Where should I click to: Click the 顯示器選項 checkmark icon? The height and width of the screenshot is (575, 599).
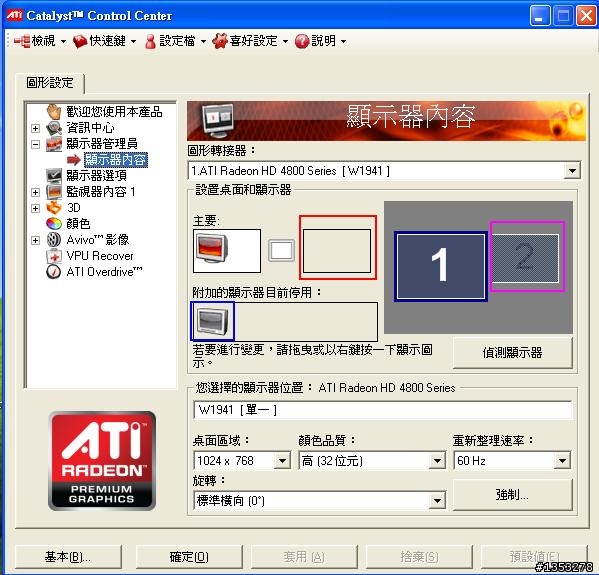click(x=54, y=176)
